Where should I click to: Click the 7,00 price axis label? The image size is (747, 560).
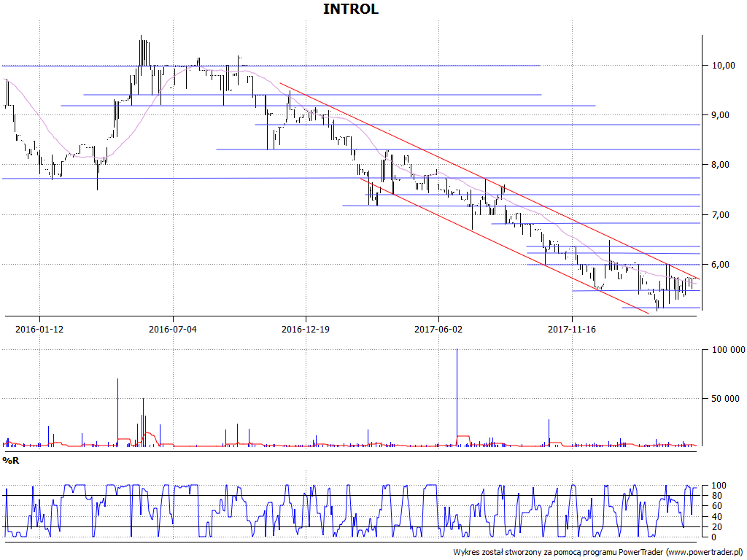[720, 215]
